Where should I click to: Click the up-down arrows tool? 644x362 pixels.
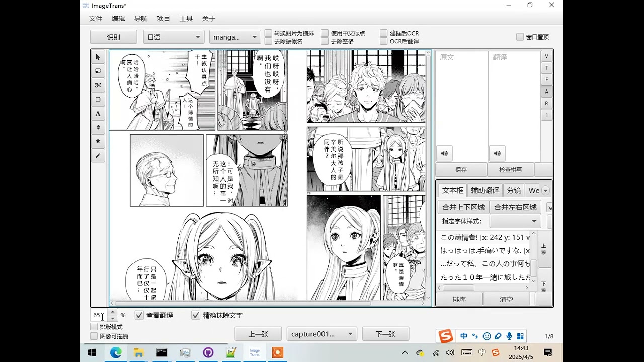tap(98, 128)
